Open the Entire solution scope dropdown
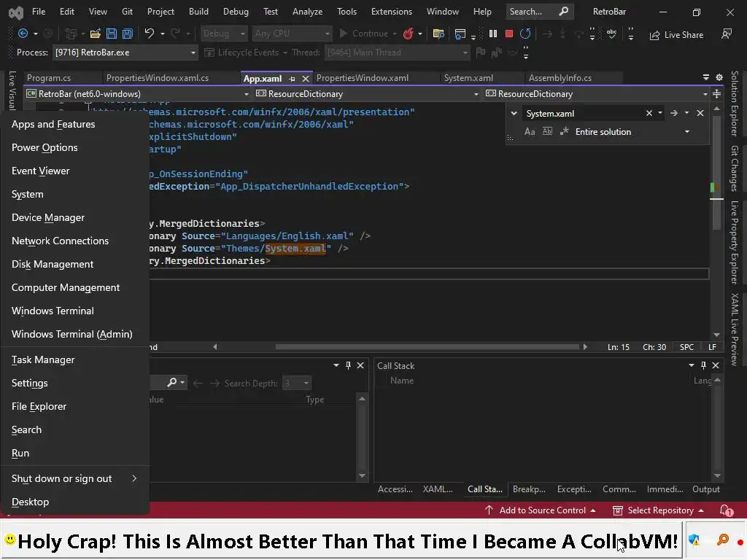747x560 pixels. click(687, 132)
